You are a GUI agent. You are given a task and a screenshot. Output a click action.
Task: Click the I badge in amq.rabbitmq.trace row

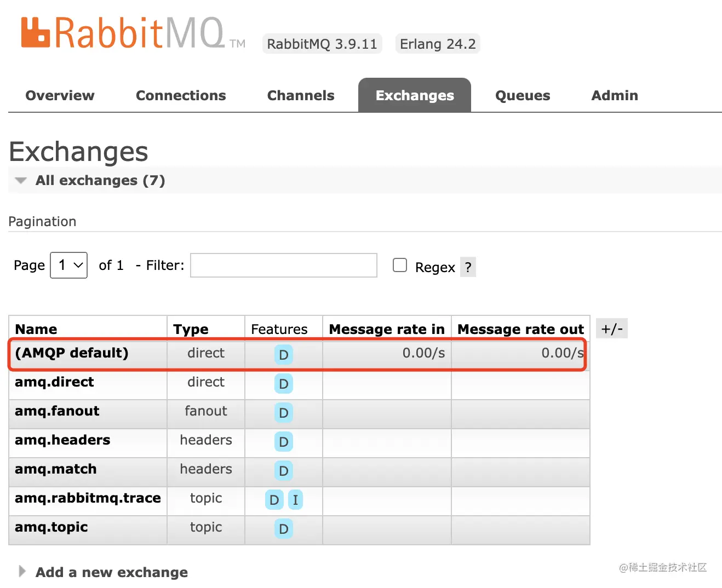(295, 500)
